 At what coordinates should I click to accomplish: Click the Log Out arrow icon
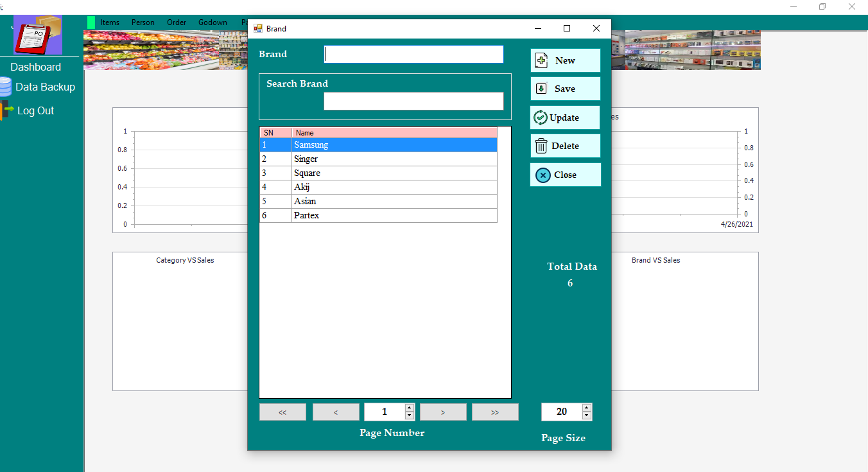(7, 110)
